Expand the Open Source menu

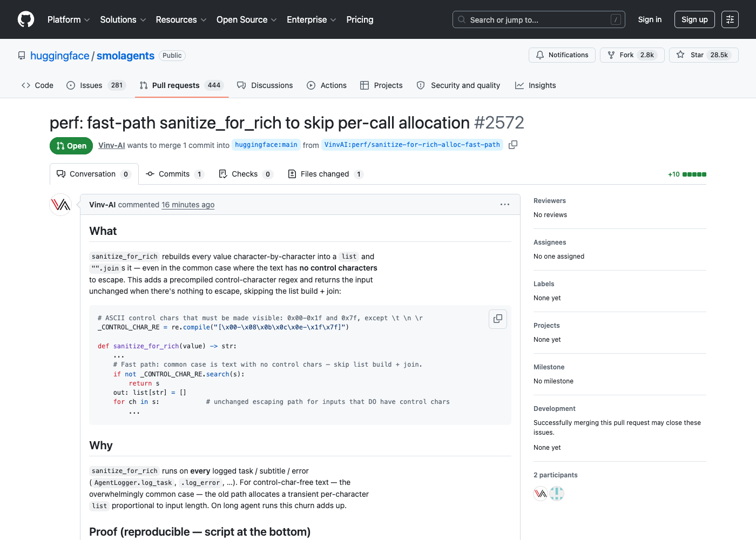(247, 19)
